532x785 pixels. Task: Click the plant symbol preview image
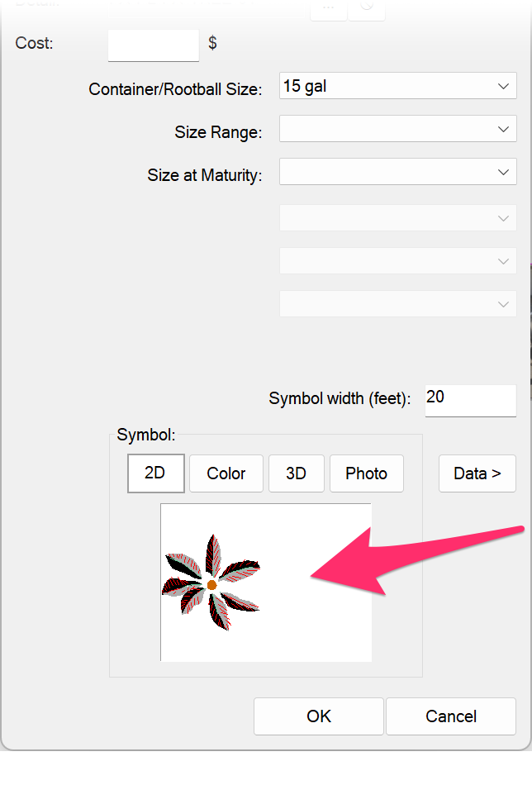(x=266, y=583)
